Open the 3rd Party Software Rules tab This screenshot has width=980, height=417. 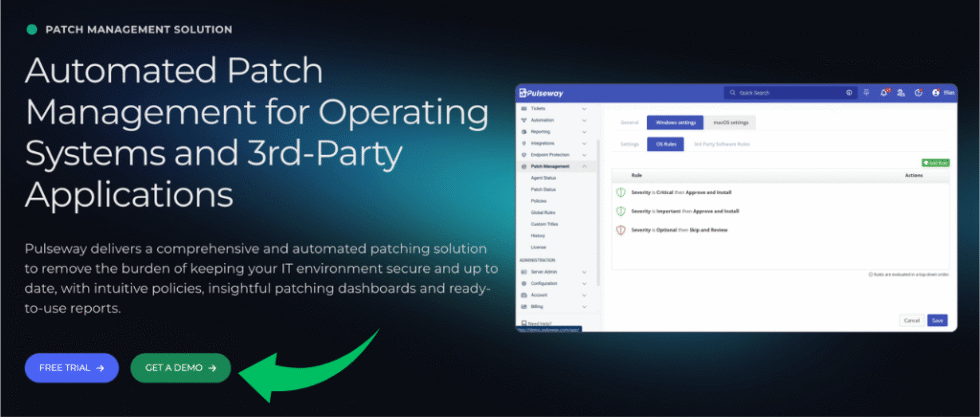(721, 144)
